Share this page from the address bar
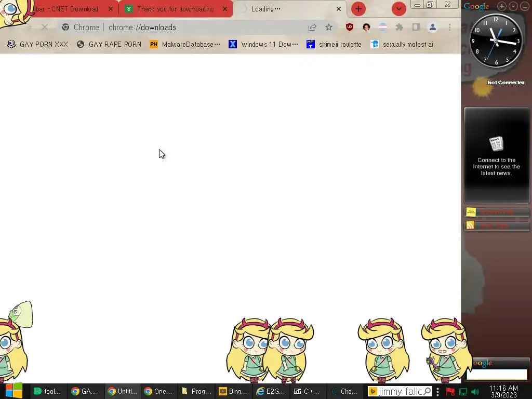This screenshot has height=399, width=532. (312, 27)
